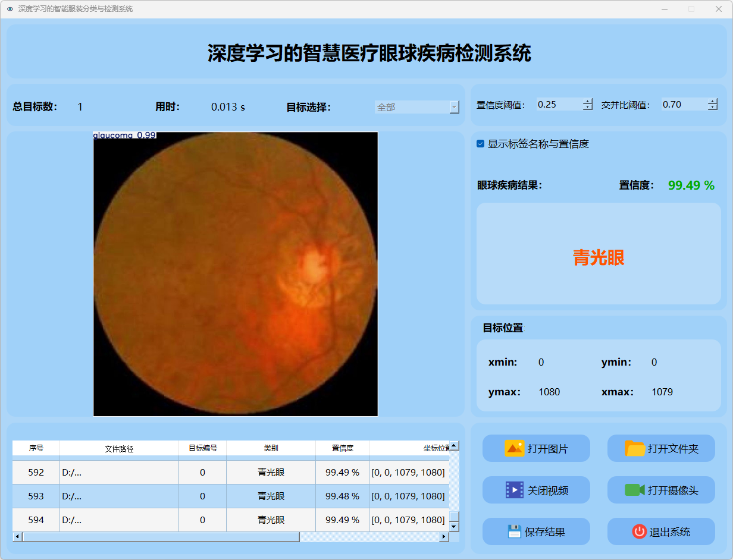Click the red power icon on 退出系统
The height and width of the screenshot is (560, 733).
pos(639,531)
